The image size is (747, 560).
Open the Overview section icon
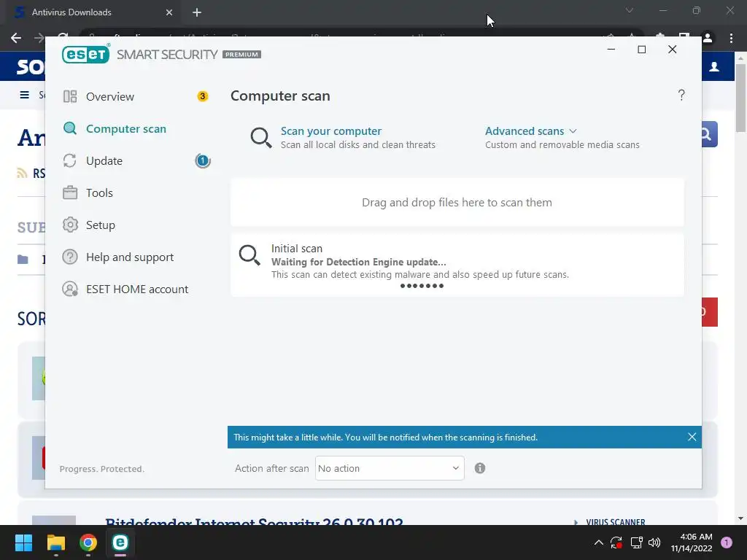tap(70, 97)
